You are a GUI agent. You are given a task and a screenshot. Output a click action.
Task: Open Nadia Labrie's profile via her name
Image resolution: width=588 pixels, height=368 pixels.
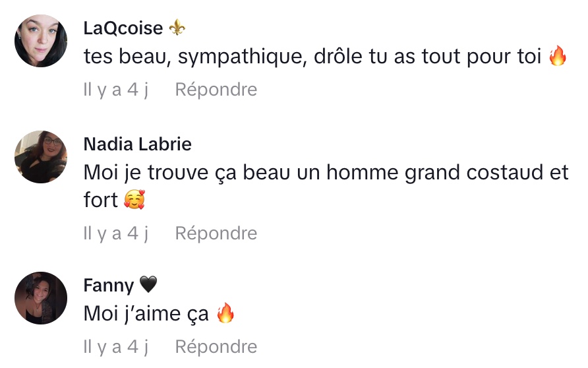pos(138,144)
